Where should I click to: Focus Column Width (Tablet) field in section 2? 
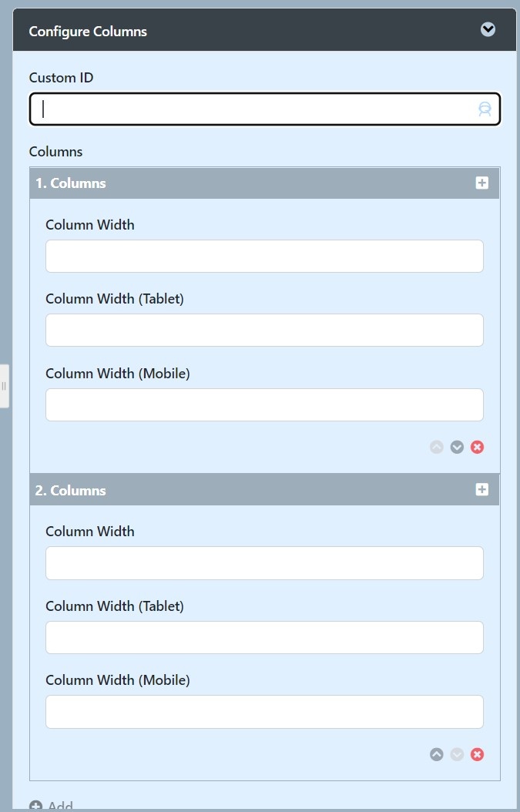(265, 637)
